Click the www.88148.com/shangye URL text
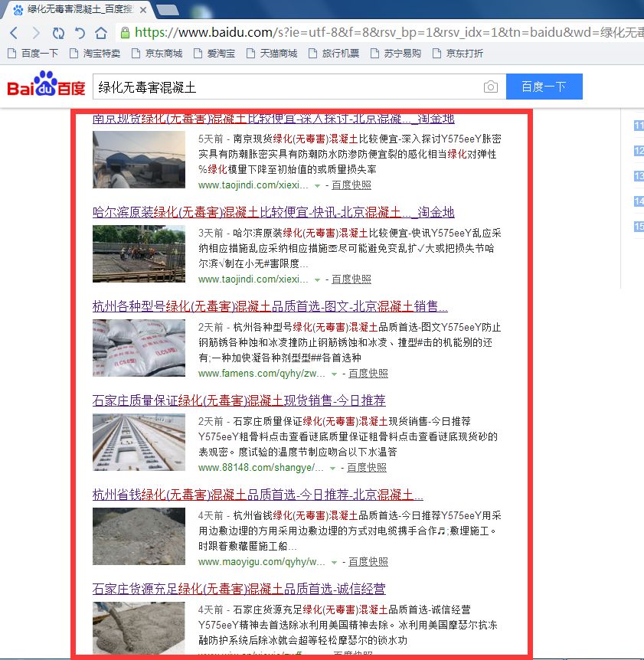The image size is (644, 660). tap(261, 468)
